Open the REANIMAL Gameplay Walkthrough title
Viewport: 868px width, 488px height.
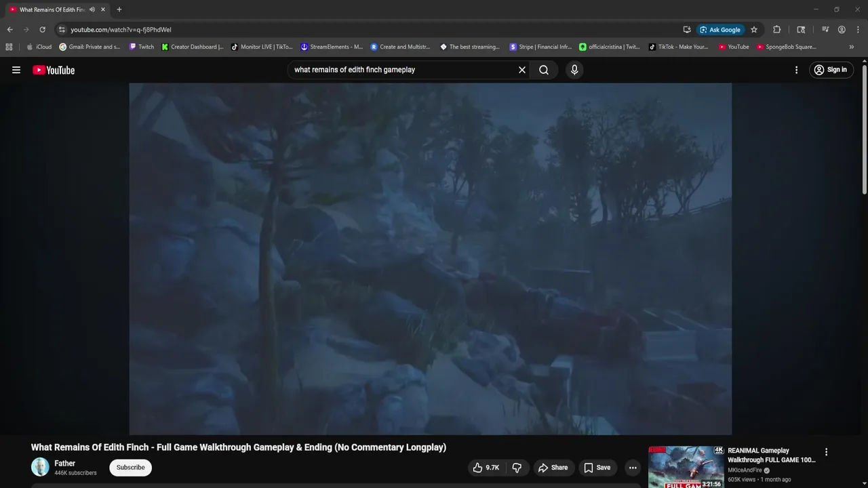(x=772, y=455)
